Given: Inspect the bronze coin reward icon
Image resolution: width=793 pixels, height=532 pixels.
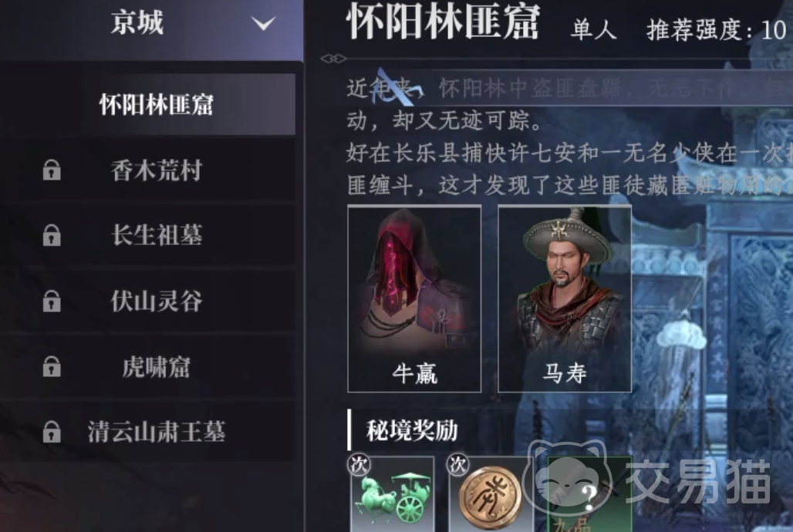Looking at the screenshot, I should point(491,493).
